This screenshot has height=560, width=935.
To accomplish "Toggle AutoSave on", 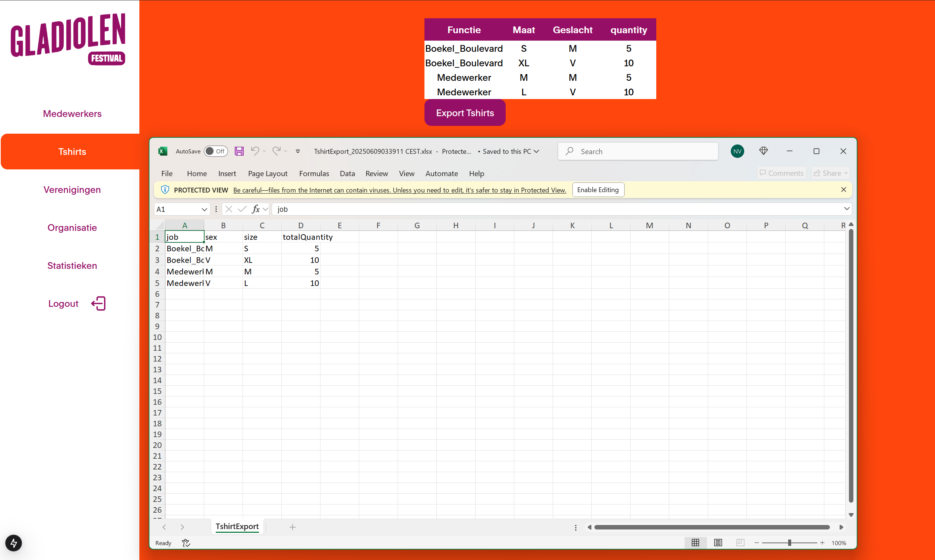I will point(215,151).
